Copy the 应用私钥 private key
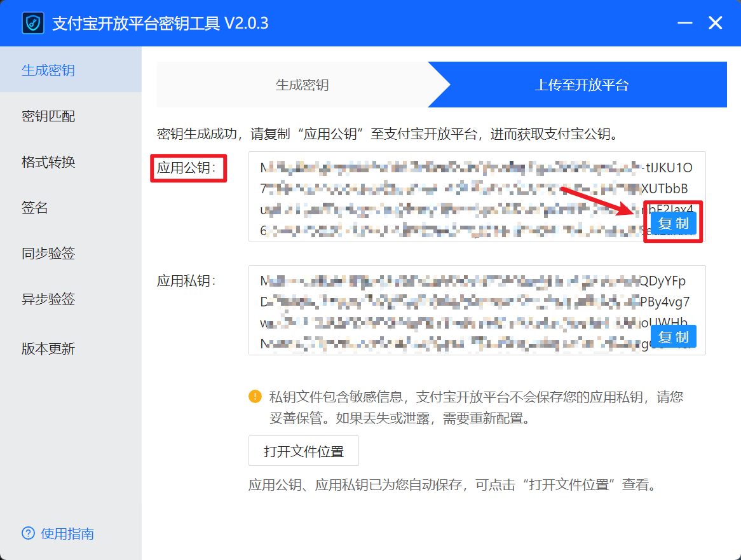741x560 pixels. click(673, 336)
